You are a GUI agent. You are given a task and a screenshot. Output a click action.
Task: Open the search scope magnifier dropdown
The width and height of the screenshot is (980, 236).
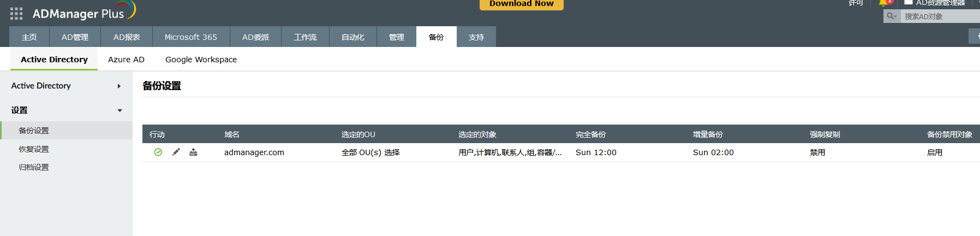892,16
